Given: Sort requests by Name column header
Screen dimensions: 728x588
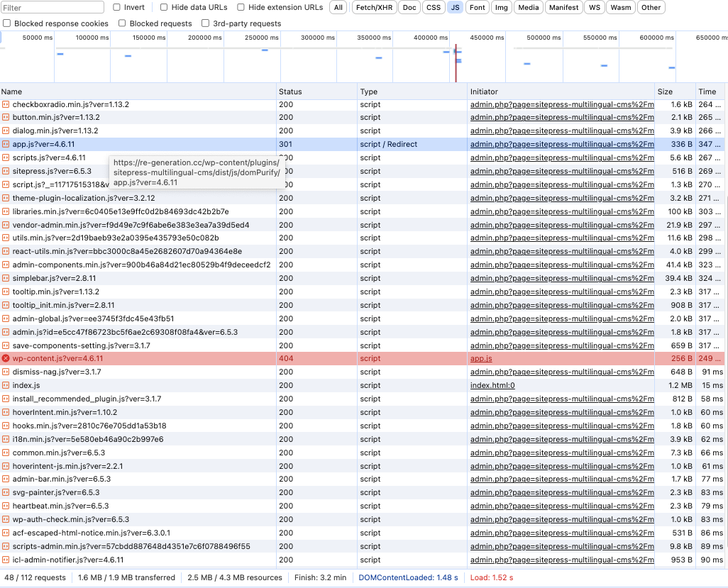Looking at the screenshot, I should click(138, 91).
